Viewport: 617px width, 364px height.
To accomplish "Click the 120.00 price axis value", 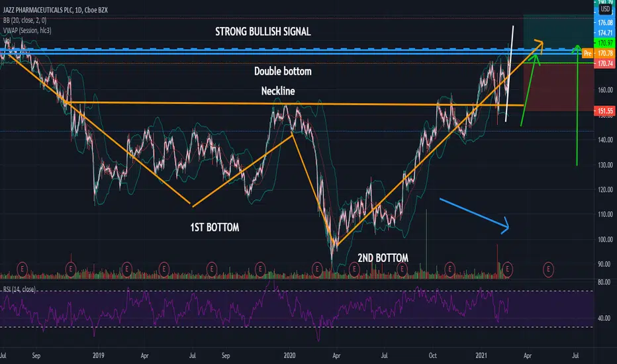I will coord(605,190).
